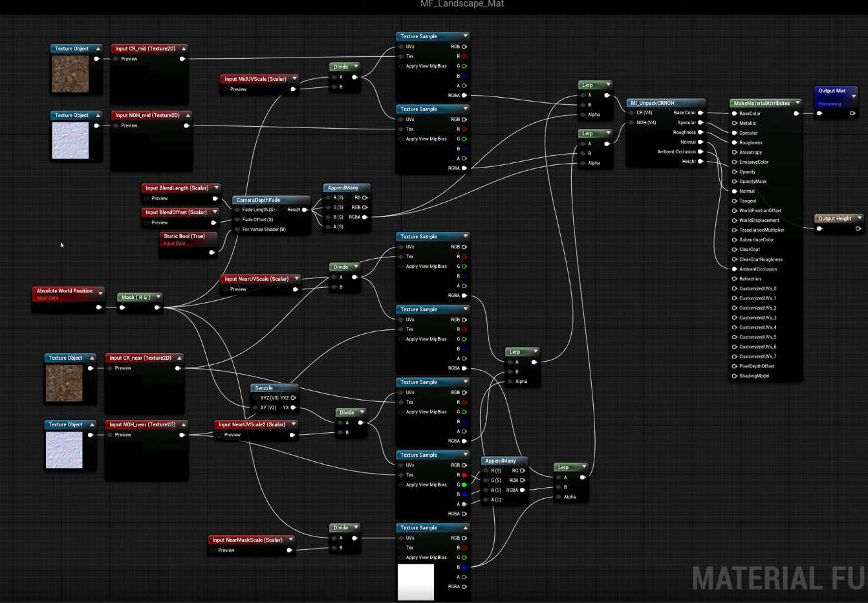Click the 'Input Data' text under Absolute World Position
868x603 pixels.
pyautogui.click(x=47, y=298)
